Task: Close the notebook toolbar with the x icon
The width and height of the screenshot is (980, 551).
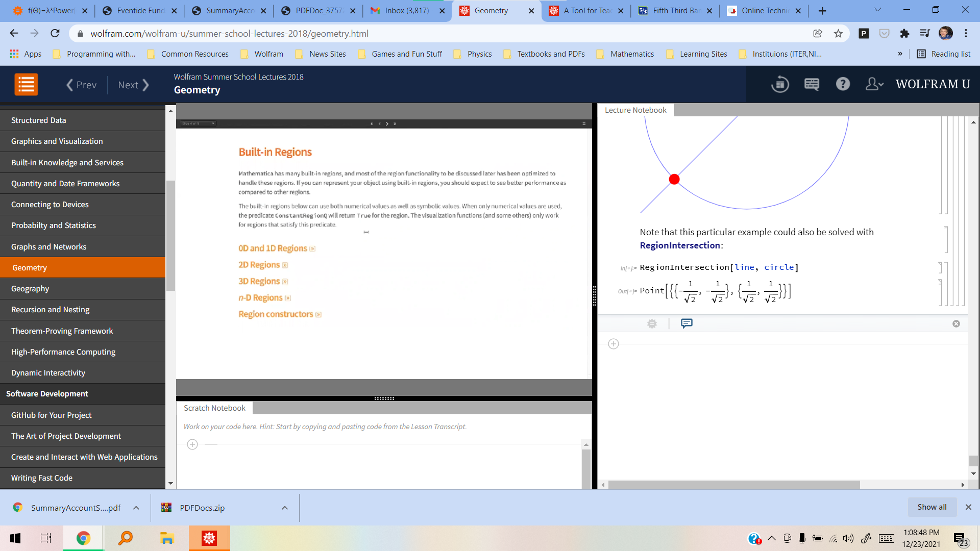Action: pos(956,324)
